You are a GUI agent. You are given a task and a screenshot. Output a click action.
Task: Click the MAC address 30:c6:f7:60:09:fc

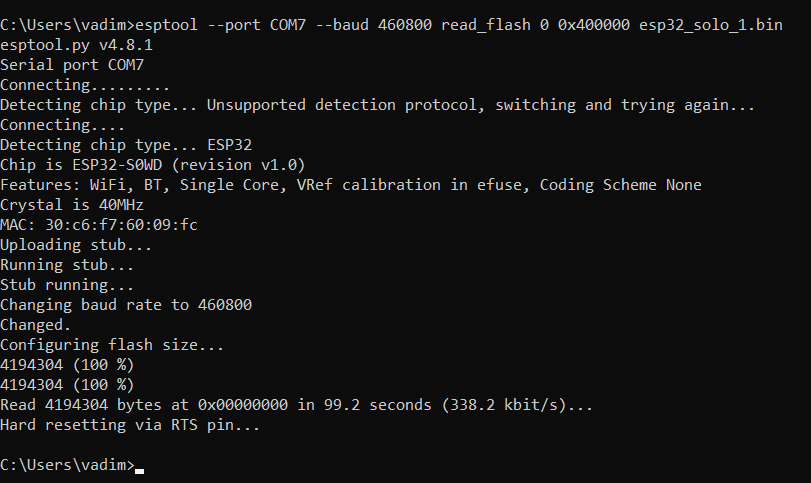pyautogui.click(x=121, y=225)
